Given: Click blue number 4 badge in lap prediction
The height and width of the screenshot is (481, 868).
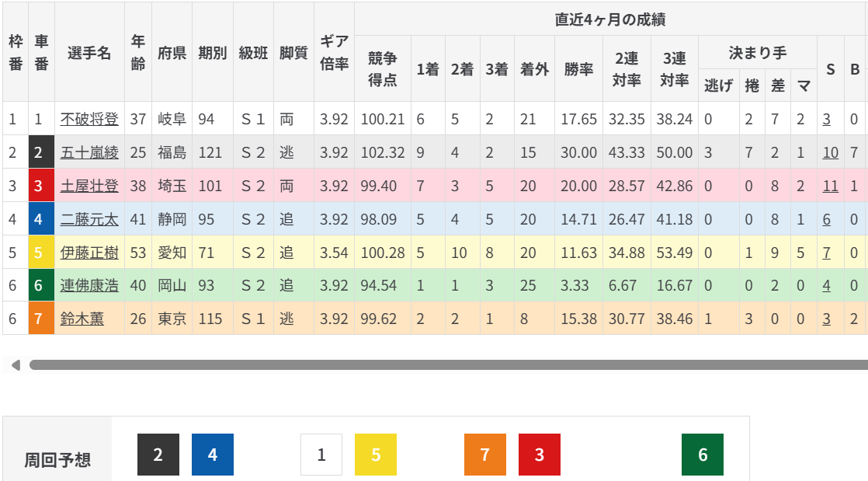Looking at the screenshot, I should 213,455.
